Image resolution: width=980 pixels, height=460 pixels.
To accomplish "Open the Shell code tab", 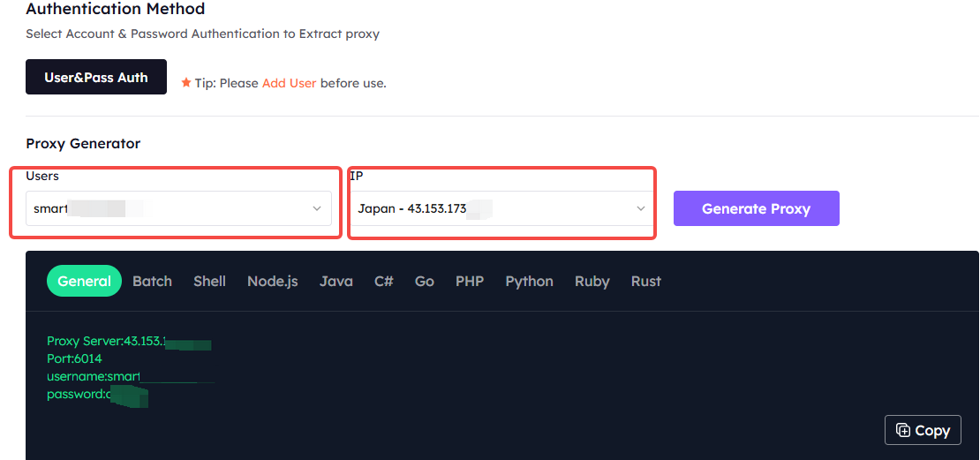I will (209, 282).
